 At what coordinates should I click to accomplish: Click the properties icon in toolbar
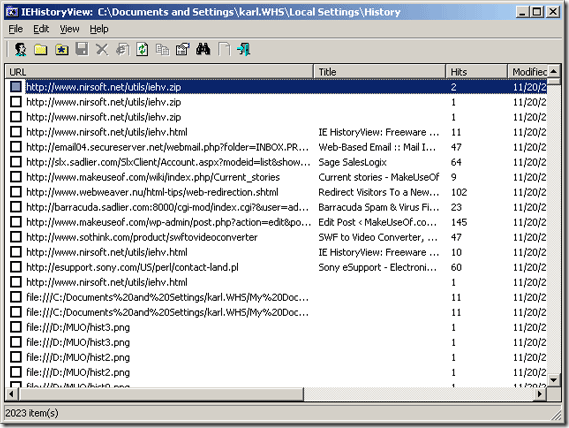[x=183, y=49]
